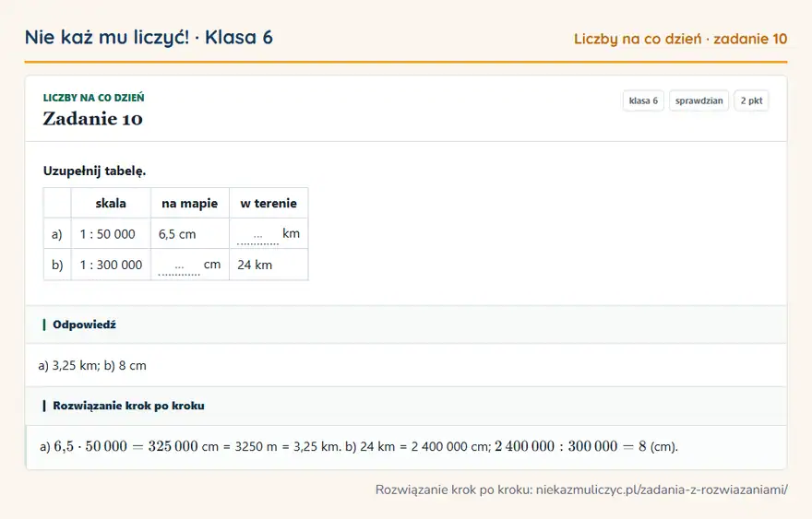Viewport: 812px width, 519px height.
Task: Click 'Liczby na co dzień · zadanie 10' header text
Action: coord(680,39)
